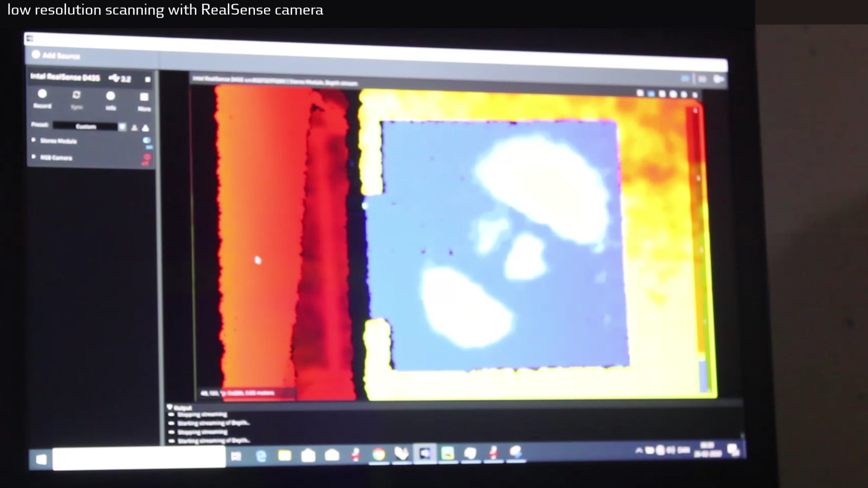Switch to 2D view in top bar
The image size is (868, 488).
(685, 78)
